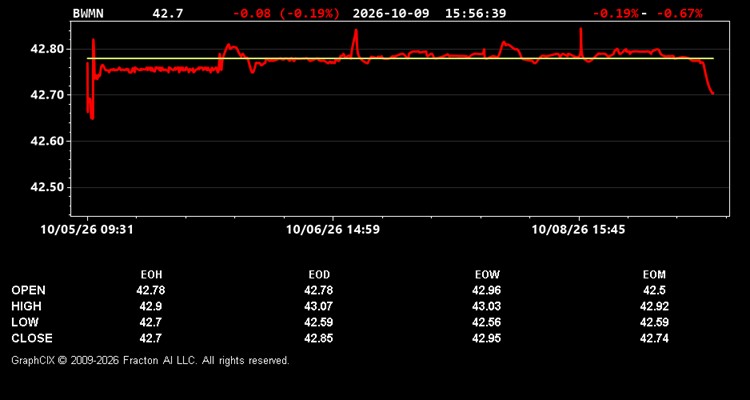Click the LOW row label
The height and width of the screenshot is (400, 750).
[25, 322]
